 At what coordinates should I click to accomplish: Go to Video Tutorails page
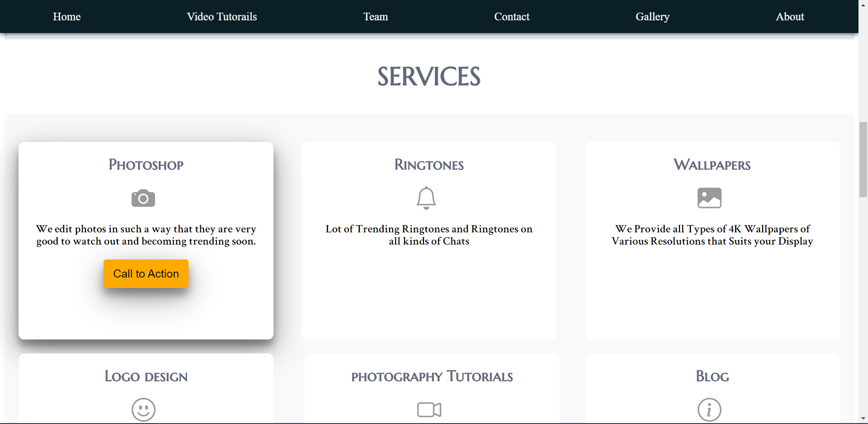[x=222, y=17]
